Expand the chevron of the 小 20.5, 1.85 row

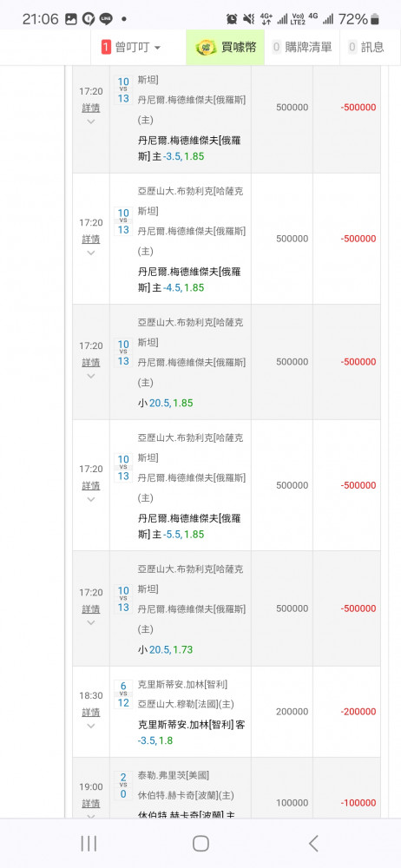pos(91,377)
